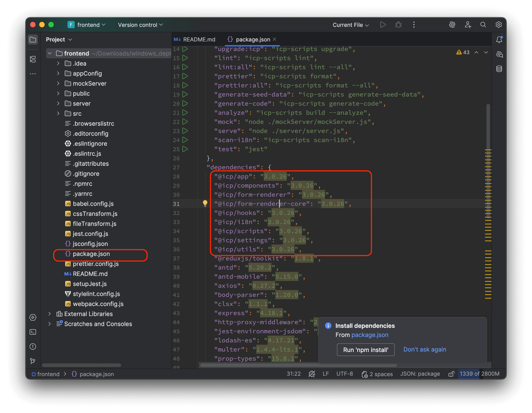Click the memory indicator 1339 of 2800M
This screenshot has height=413, width=532.
(479, 374)
